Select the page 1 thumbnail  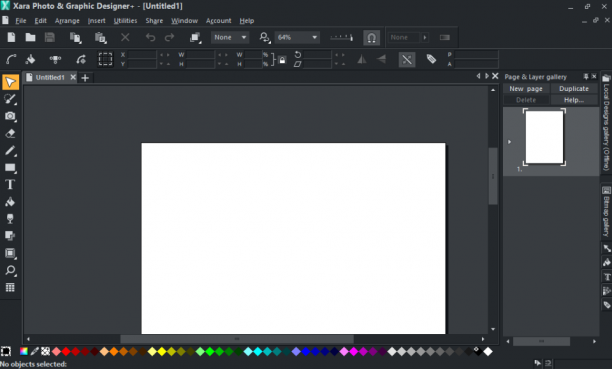[544, 137]
